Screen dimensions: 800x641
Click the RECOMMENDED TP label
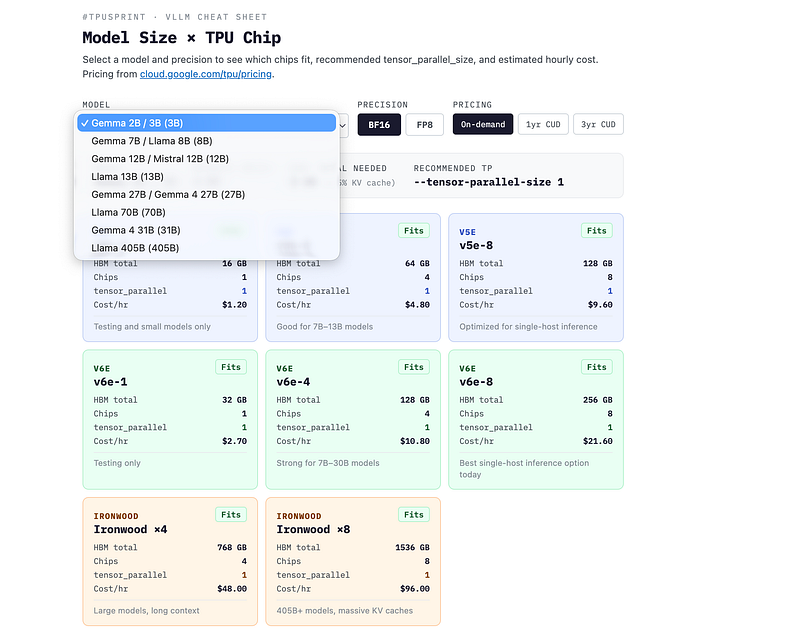click(x=453, y=168)
